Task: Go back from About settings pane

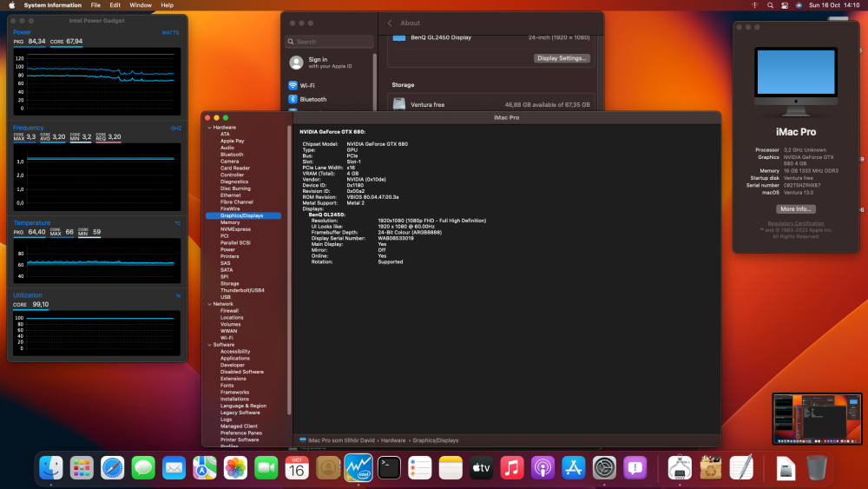Action: click(x=390, y=23)
